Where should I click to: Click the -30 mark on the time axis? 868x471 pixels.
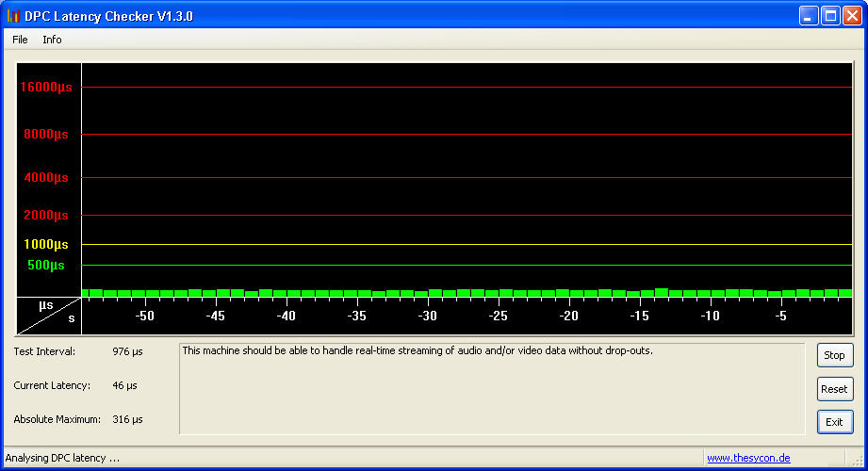tap(428, 317)
